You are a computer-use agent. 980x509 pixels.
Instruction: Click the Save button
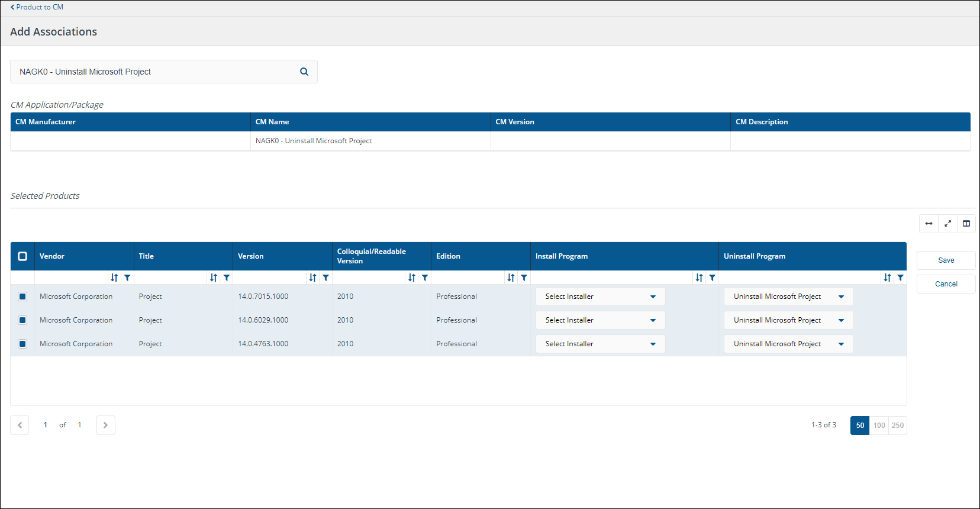[x=946, y=260]
